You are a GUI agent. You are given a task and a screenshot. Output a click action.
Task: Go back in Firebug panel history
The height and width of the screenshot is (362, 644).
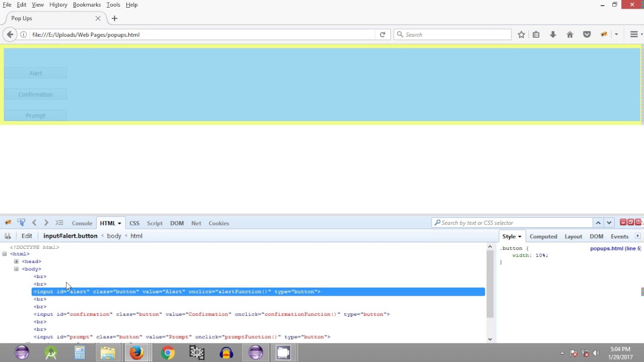click(x=34, y=223)
